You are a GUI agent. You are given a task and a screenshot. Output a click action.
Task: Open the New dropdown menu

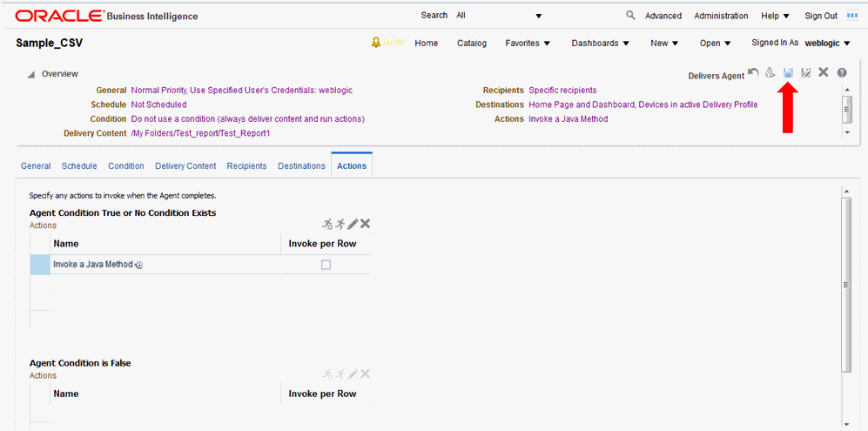click(x=664, y=44)
